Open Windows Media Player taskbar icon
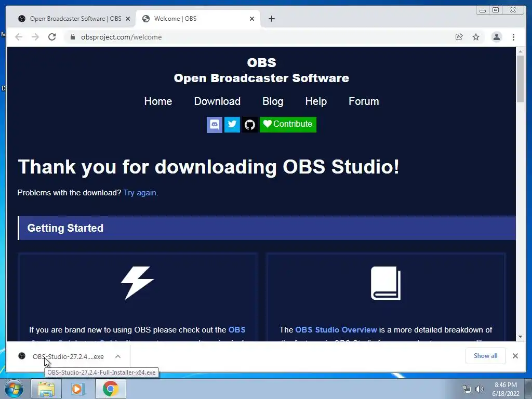The image size is (532, 399). coord(77,389)
